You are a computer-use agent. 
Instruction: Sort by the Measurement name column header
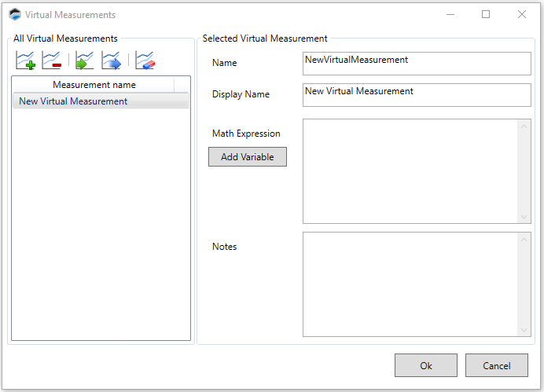(94, 85)
